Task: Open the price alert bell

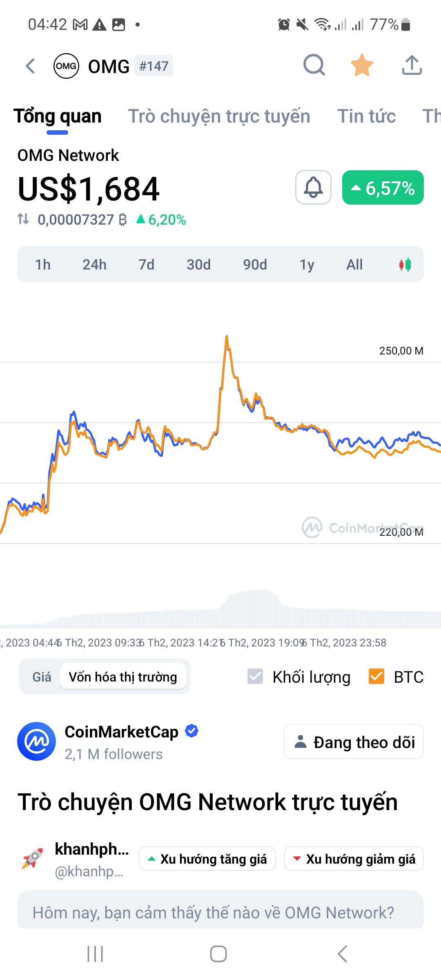Action: 313,187
